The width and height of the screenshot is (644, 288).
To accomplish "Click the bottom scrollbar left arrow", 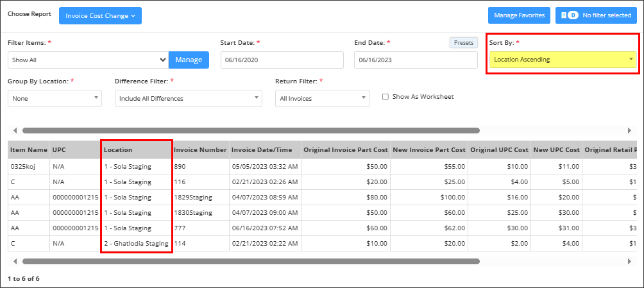I will [x=15, y=261].
